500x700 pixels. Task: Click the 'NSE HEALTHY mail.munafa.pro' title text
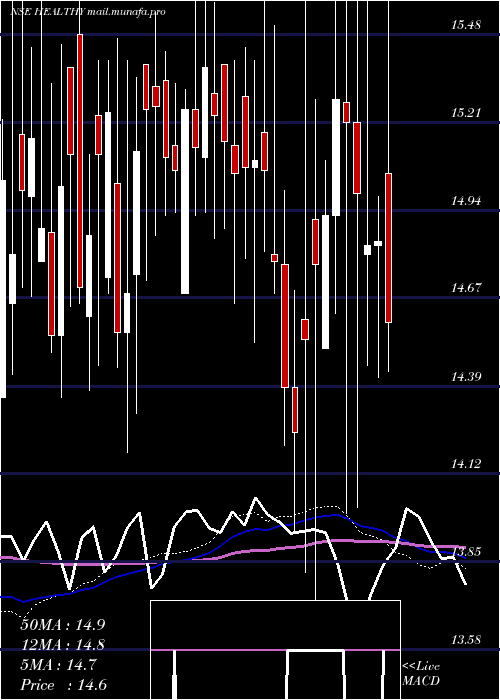pyautogui.click(x=88, y=12)
